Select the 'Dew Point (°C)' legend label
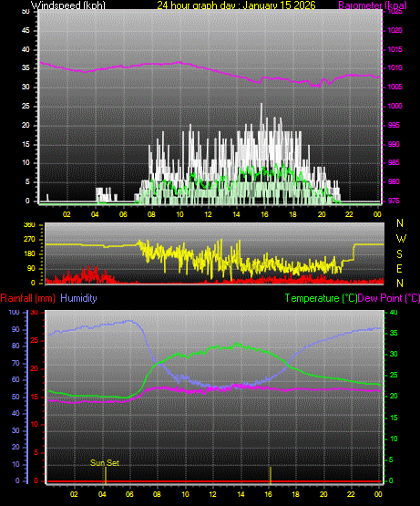Image resolution: width=420 pixels, height=506 pixels. coord(389,298)
